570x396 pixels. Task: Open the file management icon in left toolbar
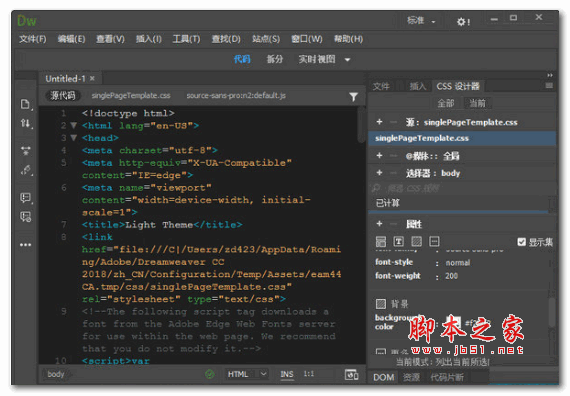25,104
